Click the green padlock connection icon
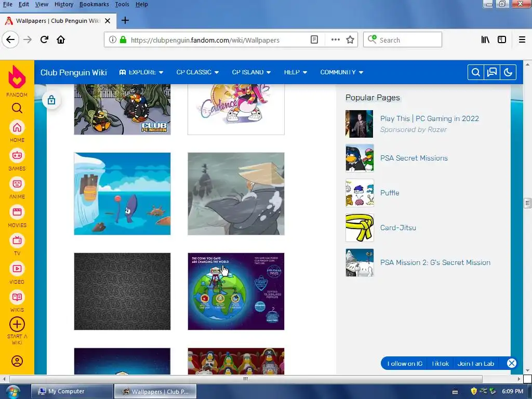 [x=123, y=39]
